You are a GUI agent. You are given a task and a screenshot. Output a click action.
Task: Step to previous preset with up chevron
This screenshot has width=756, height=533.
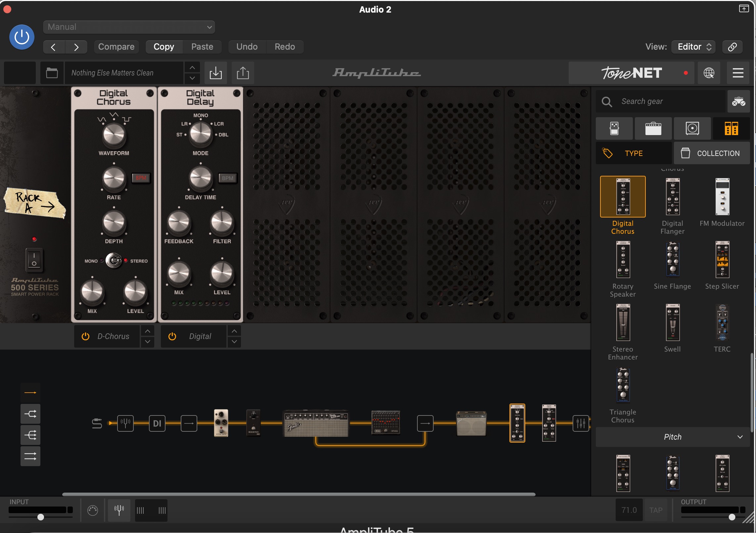click(192, 68)
